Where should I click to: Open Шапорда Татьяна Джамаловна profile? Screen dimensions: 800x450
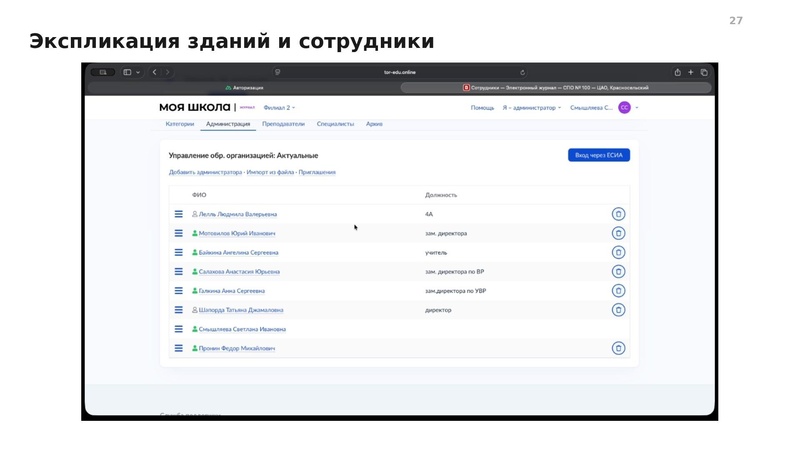pyautogui.click(x=241, y=310)
